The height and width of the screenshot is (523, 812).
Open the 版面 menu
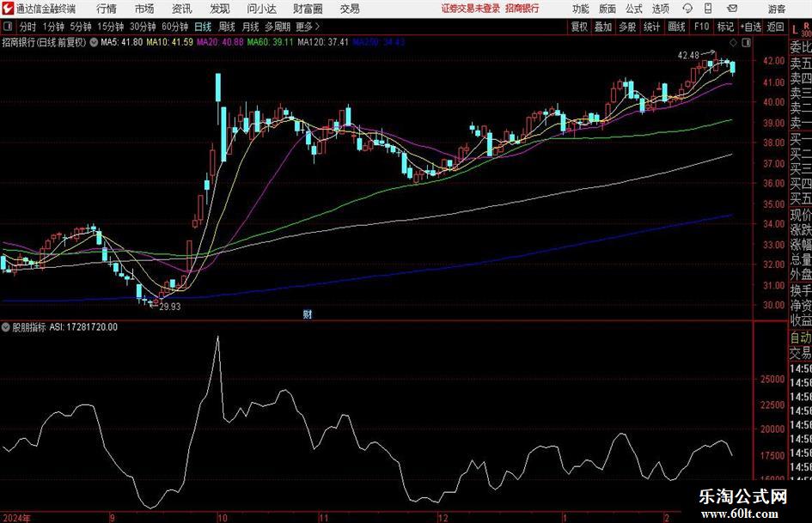pyautogui.click(x=607, y=9)
